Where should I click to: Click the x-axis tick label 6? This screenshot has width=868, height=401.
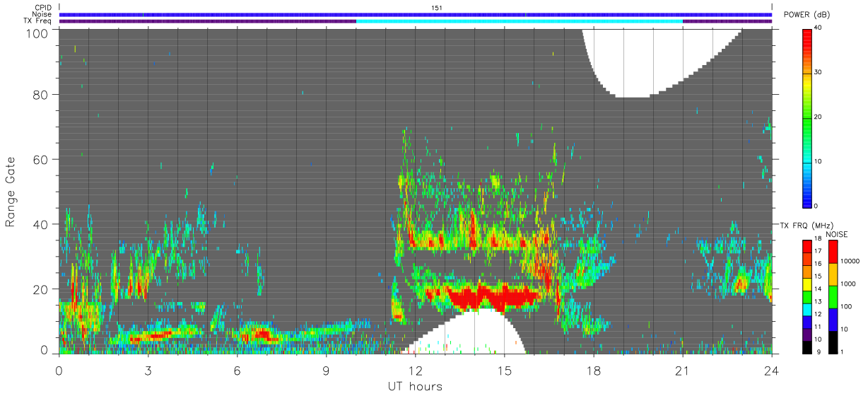pos(237,370)
